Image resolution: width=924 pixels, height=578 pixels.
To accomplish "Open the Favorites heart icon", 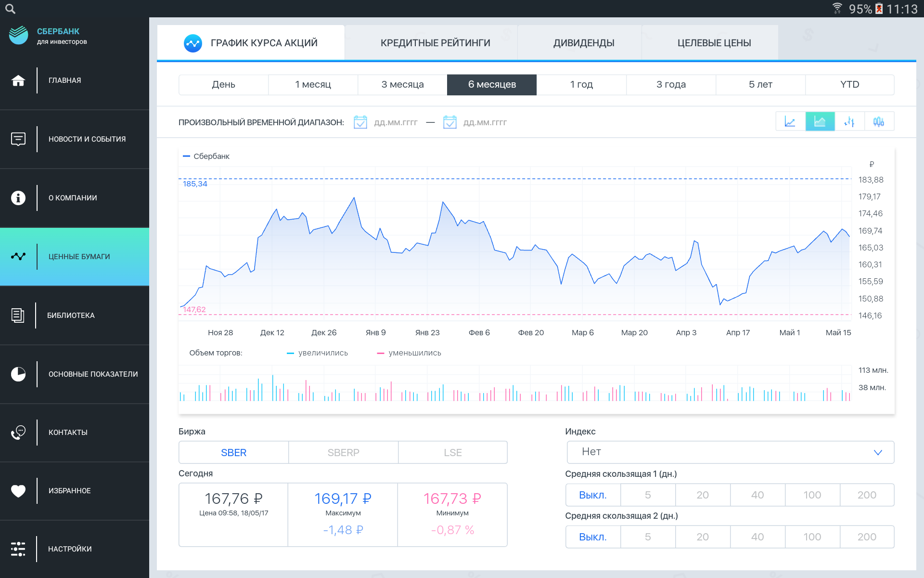I will pyautogui.click(x=18, y=491).
